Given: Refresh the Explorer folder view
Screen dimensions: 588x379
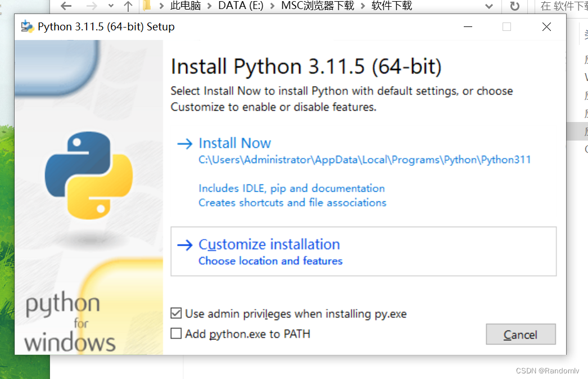Looking at the screenshot, I should tap(515, 6).
